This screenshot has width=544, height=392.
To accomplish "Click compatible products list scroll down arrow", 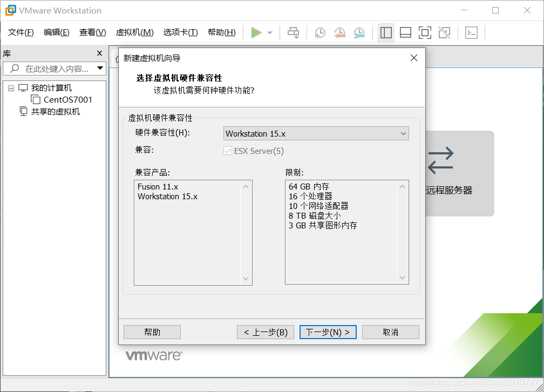I will coord(246,279).
